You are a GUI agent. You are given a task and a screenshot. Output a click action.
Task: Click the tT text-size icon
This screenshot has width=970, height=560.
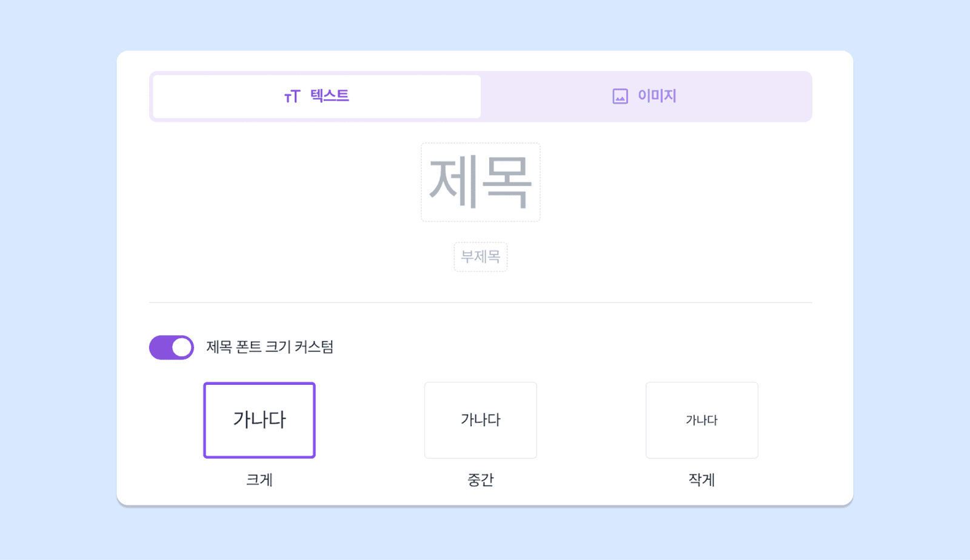point(292,96)
